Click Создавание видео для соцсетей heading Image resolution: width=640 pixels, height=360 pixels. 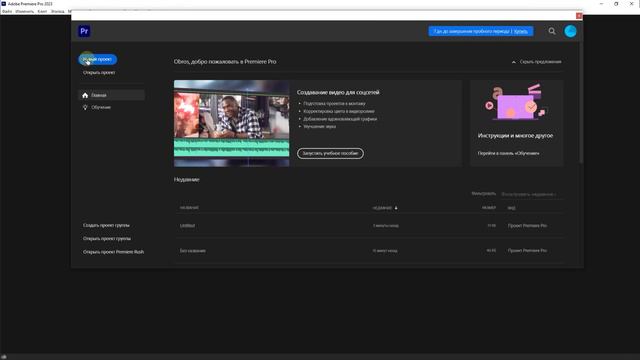tap(338, 93)
